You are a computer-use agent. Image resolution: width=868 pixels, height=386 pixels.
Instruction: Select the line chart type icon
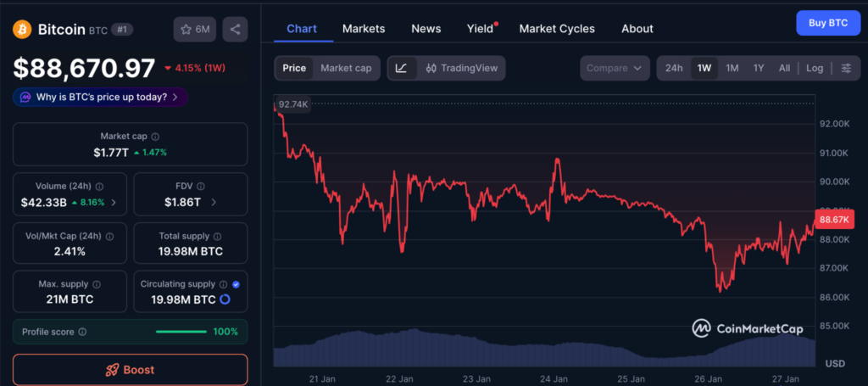[x=401, y=68]
